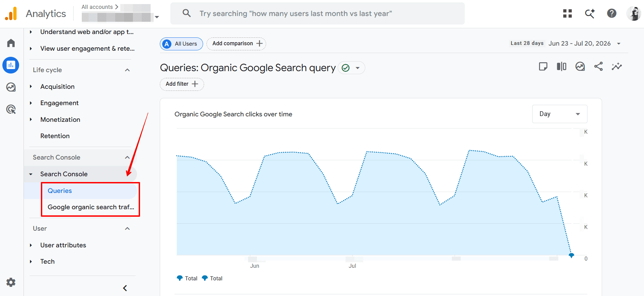Viewport: 644px width, 296px height.
Task: Click the green report status checkmark
Action: click(346, 68)
